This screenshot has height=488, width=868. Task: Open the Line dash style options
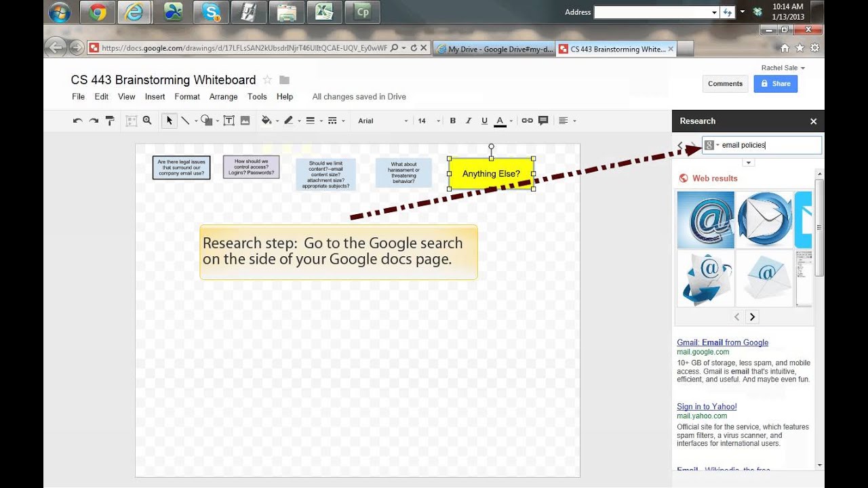332,121
